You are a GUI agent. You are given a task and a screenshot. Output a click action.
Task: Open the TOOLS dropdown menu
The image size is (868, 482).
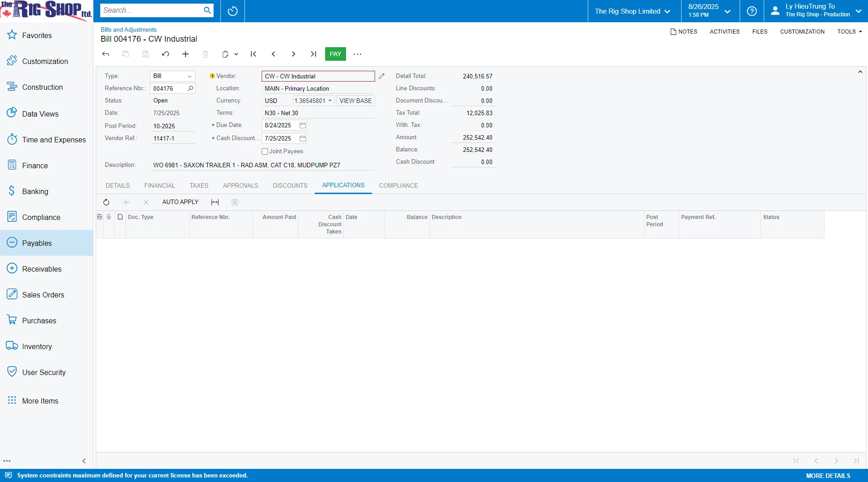pos(849,32)
